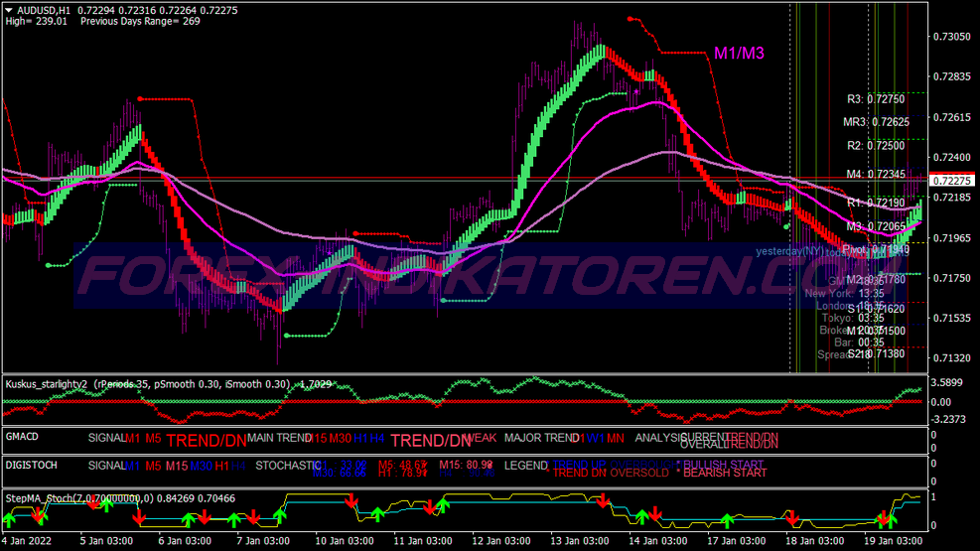Image resolution: width=980 pixels, height=551 pixels.
Task: Select the MR3: 0.72625 pivot label
Action: point(874,122)
